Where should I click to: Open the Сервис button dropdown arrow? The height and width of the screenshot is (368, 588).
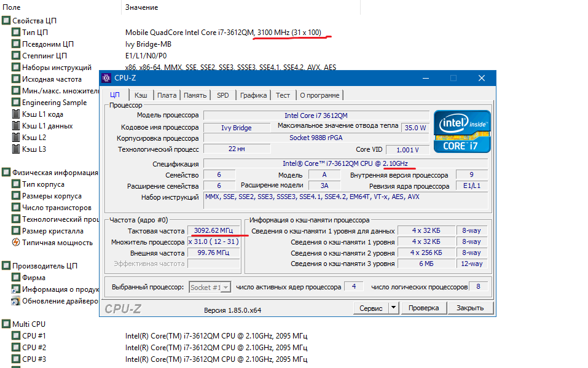393,308
